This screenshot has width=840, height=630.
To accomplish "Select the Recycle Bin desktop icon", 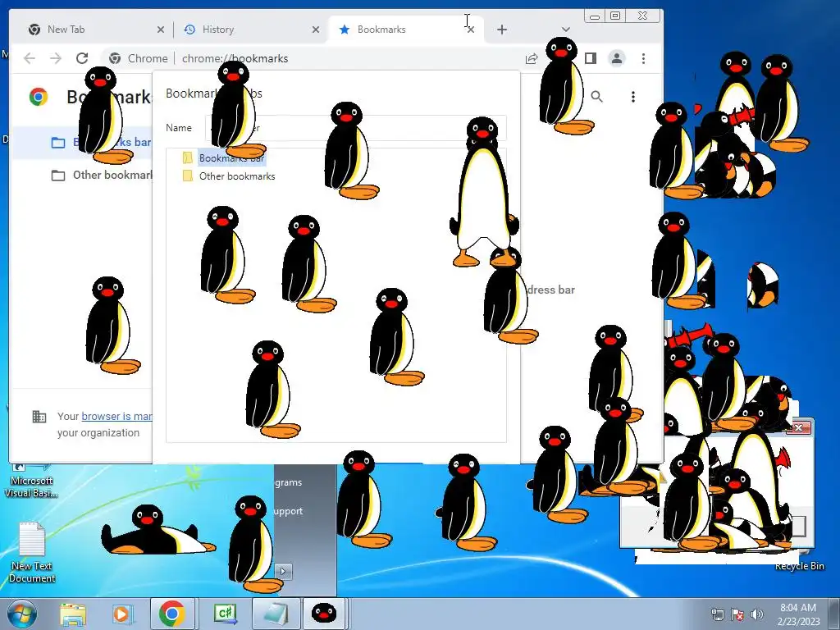I will pos(800,566).
